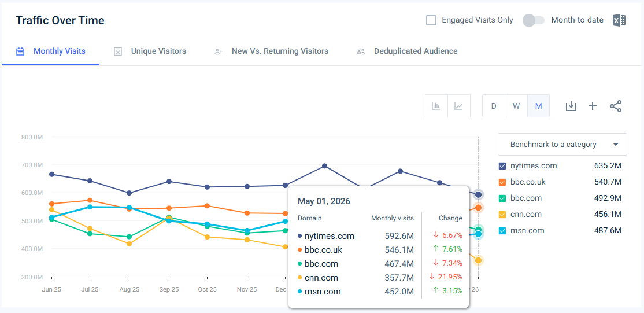Click bbc.co.uk value 540.7M in legend
The height and width of the screenshot is (313, 644).
(x=608, y=182)
